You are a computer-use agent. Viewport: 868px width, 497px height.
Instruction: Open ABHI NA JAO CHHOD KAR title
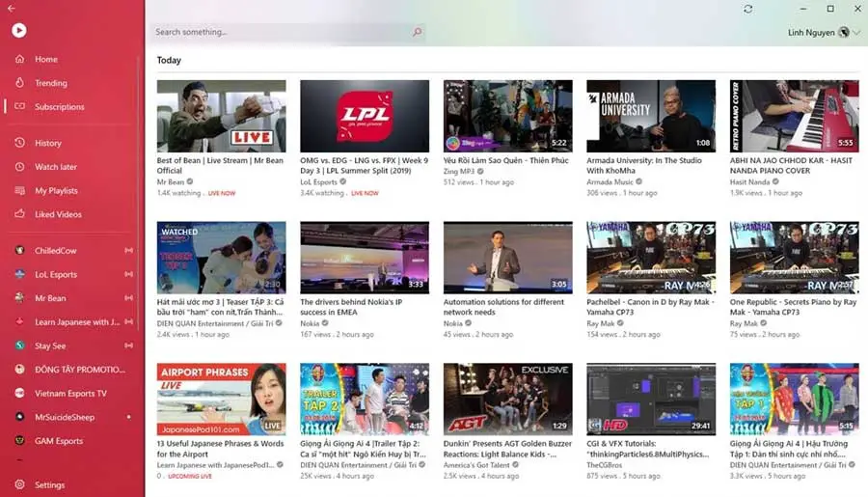tap(791, 165)
